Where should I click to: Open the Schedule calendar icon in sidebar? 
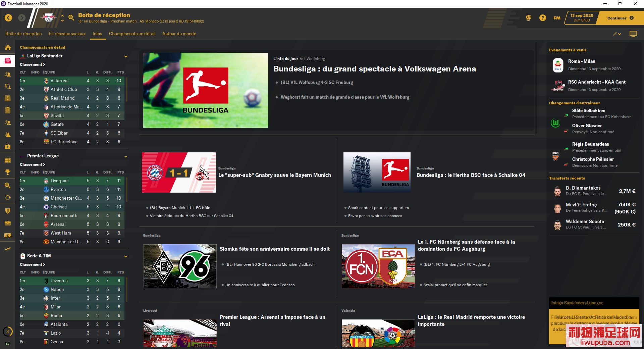point(8,160)
